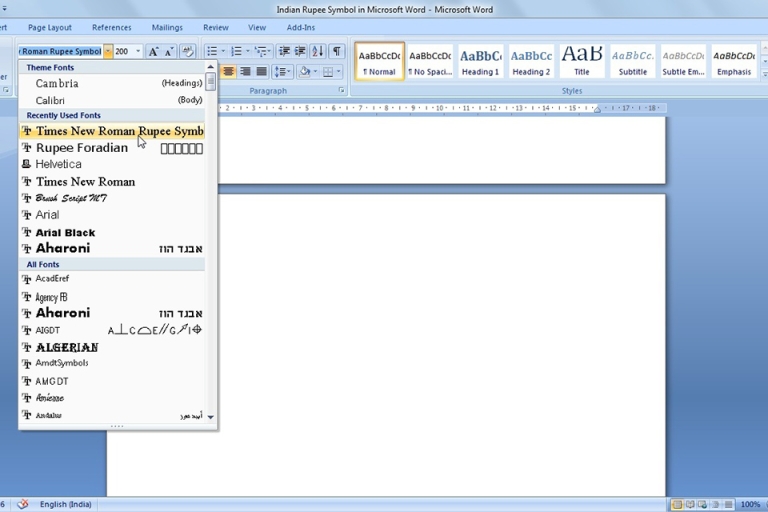
Task: Click the Sort A-Z icon
Action: click(x=318, y=51)
